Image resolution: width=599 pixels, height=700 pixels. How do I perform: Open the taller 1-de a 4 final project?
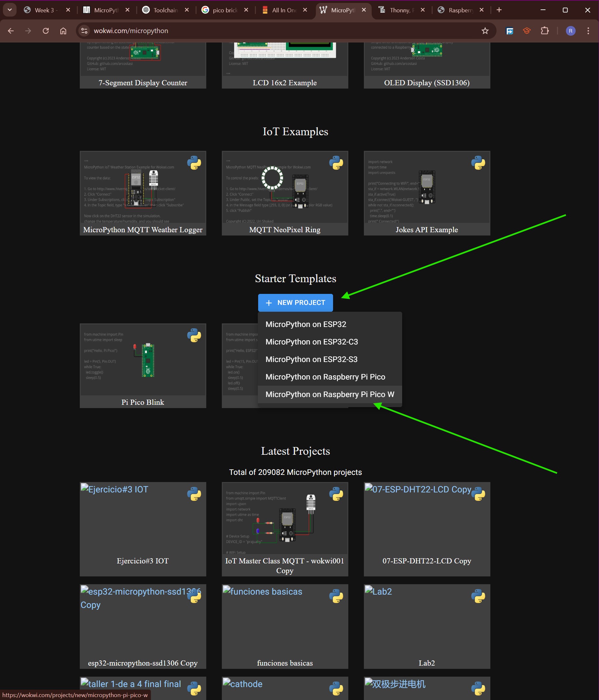tap(143, 688)
